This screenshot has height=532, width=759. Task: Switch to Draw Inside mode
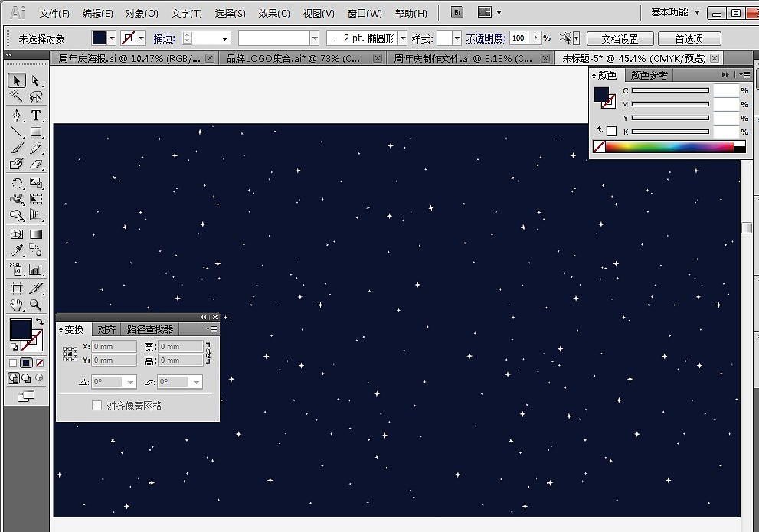pos(39,378)
